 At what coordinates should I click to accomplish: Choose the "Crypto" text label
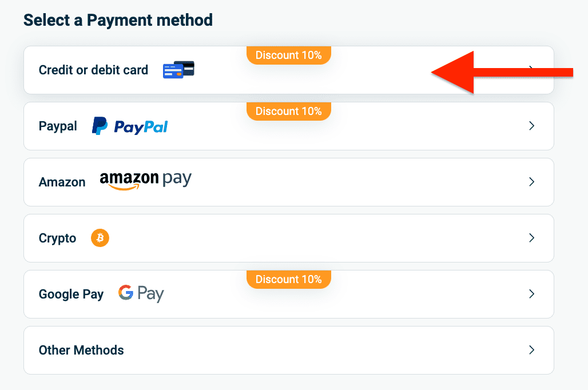point(57,238)
